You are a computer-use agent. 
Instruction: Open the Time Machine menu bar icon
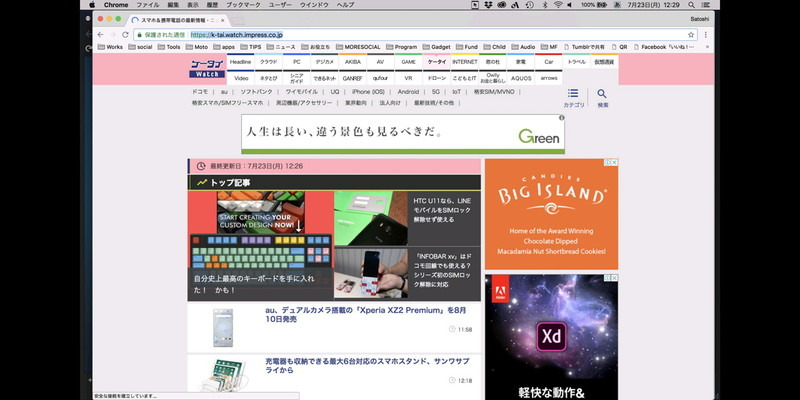[x=530, y=5]
